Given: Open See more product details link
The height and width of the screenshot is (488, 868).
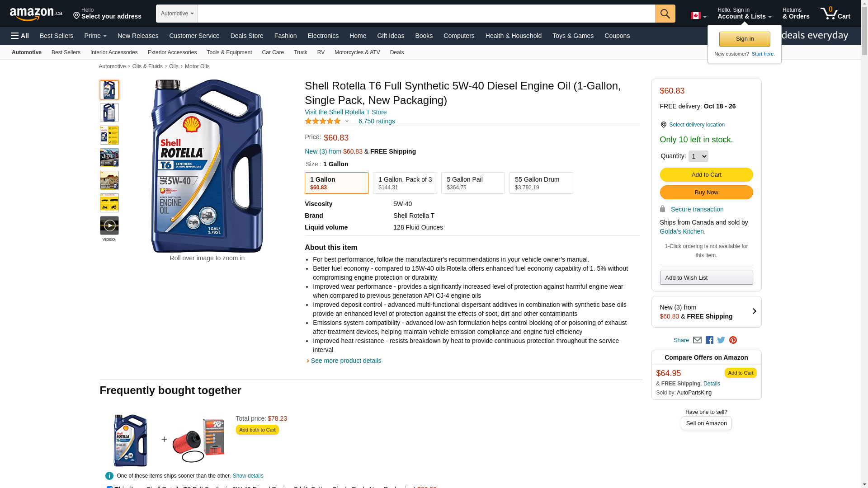Looking at the screenshot, I should [345, 361].
